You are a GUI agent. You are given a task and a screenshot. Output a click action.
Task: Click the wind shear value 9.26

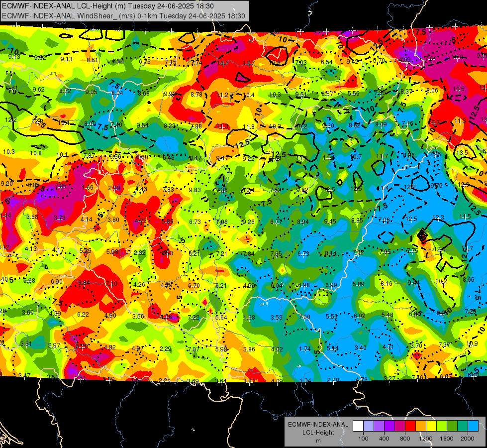tap(248, 222)
